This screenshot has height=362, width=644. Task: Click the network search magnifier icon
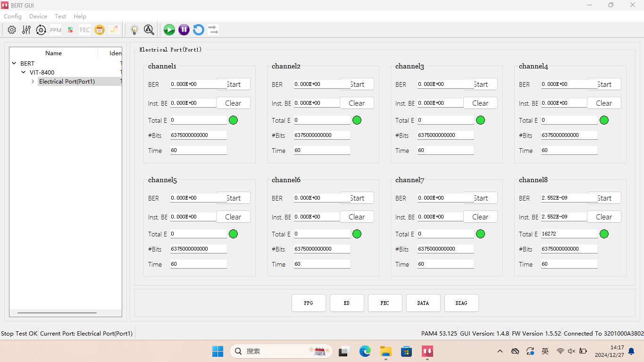tap(149, 30)
